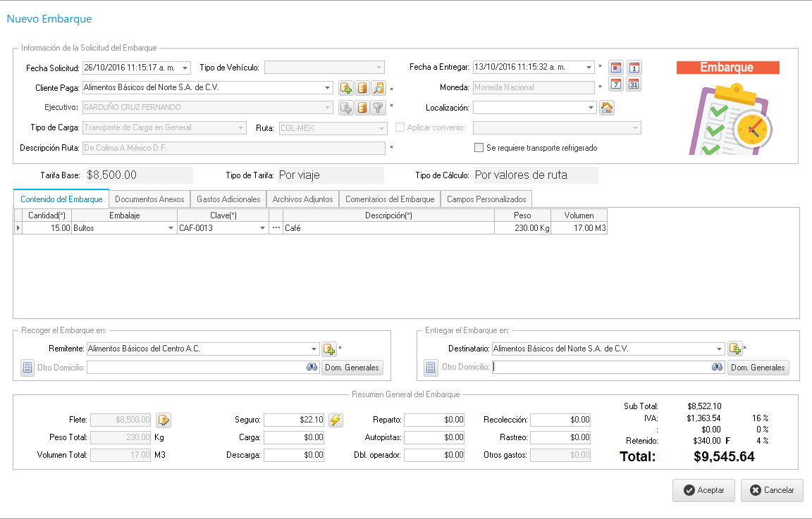Click the binoculars icon in Destinatario Otro Domicilio
The image size is (812, 519).
718,368
